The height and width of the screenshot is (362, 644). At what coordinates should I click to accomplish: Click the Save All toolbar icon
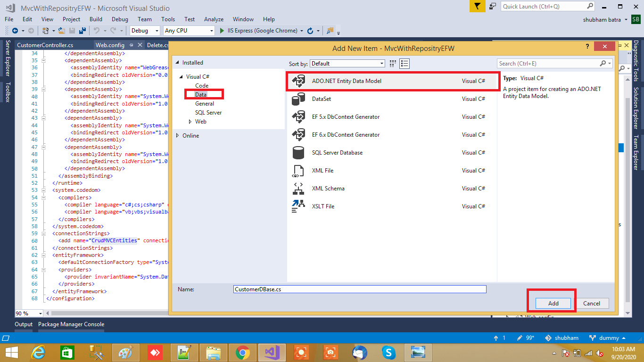pyautogui.click(x=82, y=31)
